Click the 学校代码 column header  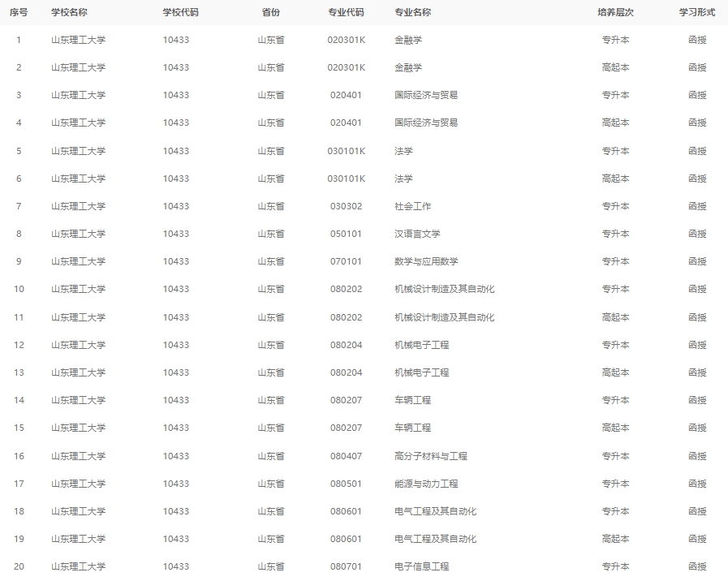tap(181, 12)
